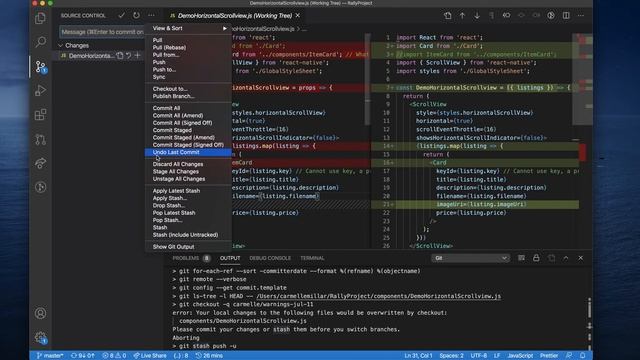Click JavaScript language mode in status bar
Screen dimensions: 640x360
point(520,356)
